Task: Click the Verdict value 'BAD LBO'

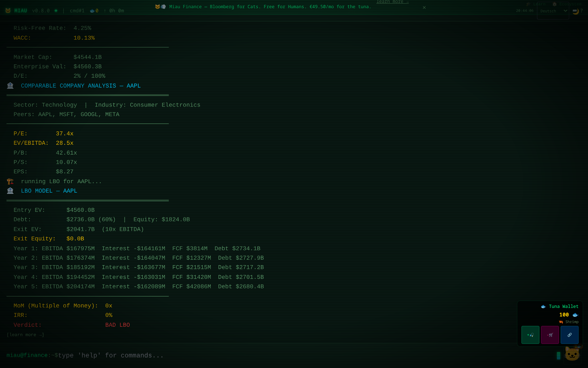Action: click(118, 325)
